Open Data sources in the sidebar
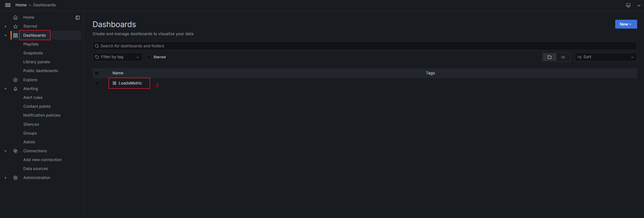The width and height of the screenshot is (644, 218). 36,169
